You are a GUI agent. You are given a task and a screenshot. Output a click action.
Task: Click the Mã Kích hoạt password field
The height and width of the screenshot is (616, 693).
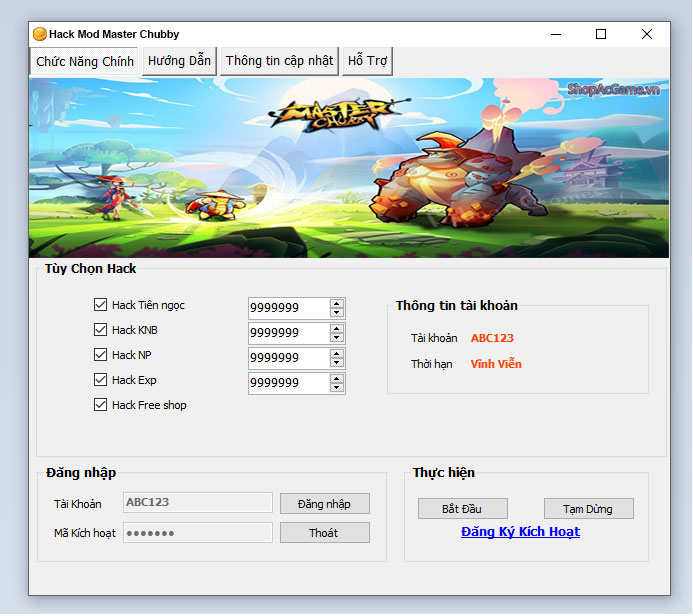pyautogui.click(x=198, y=532)
